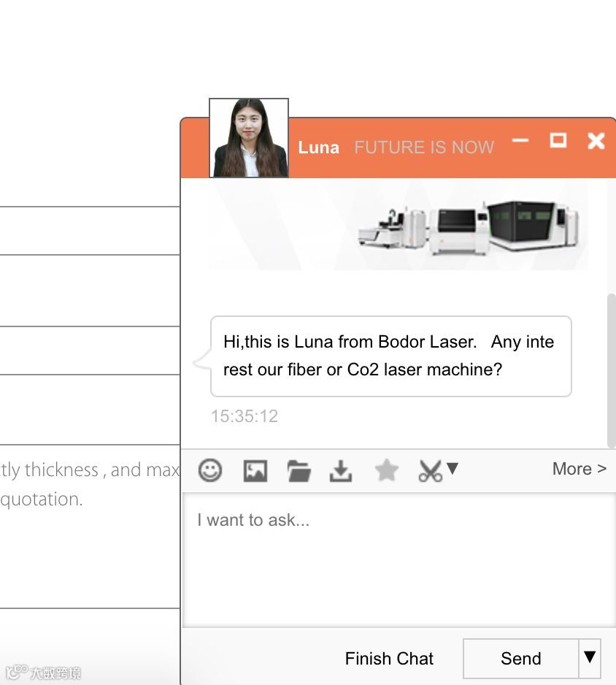Image resolution: width=616 pixels, height=685 pixels.
Task: Minimize the Luna chat window
Action: pos(520,140)
